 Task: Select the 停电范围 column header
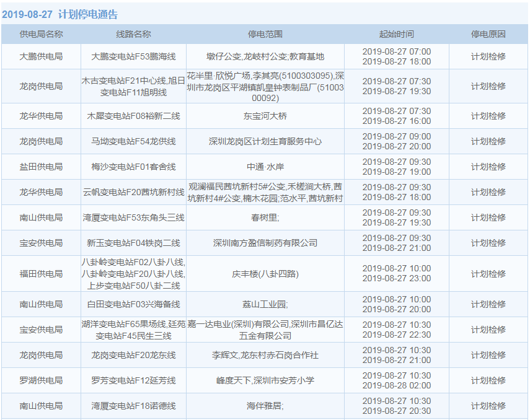[265, 34]
